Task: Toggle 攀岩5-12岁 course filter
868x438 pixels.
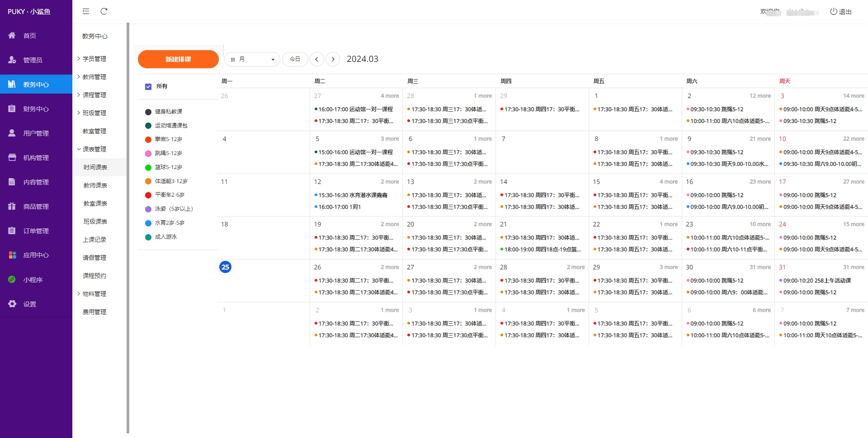Action: pyautogui.click(x=148, y=140)
